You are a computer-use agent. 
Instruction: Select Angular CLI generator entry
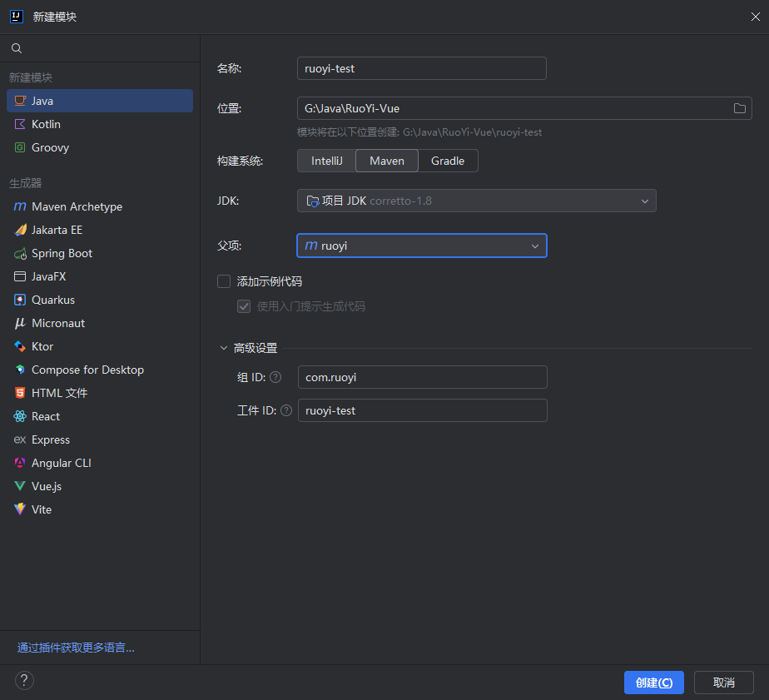coord(100,463)
